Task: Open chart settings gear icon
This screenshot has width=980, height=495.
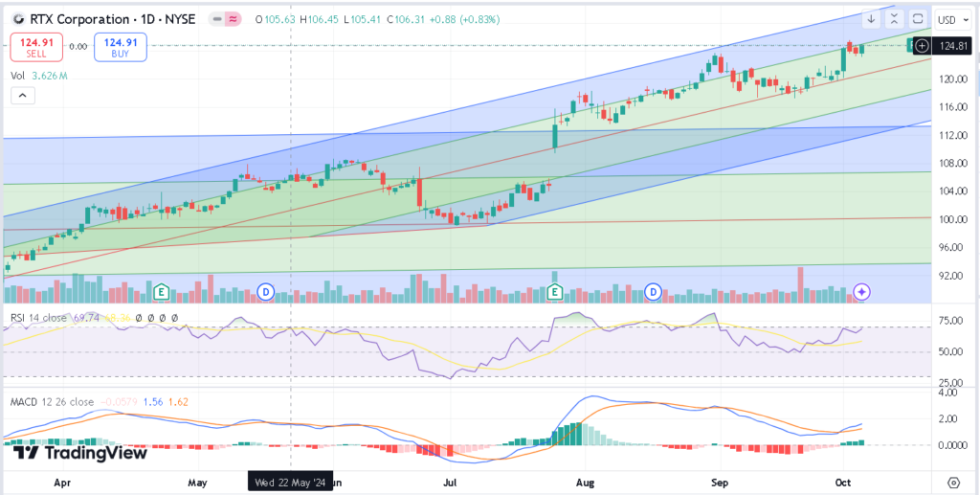Action: [954, 483]
